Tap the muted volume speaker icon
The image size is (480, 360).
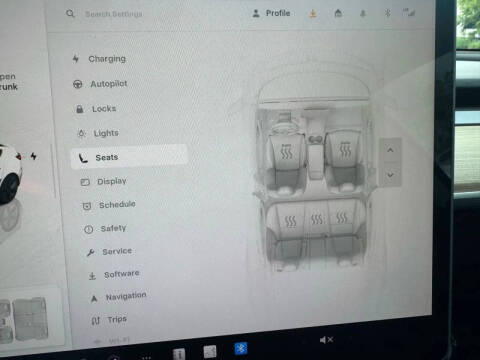pyautogui.click(x=326, y=340)
